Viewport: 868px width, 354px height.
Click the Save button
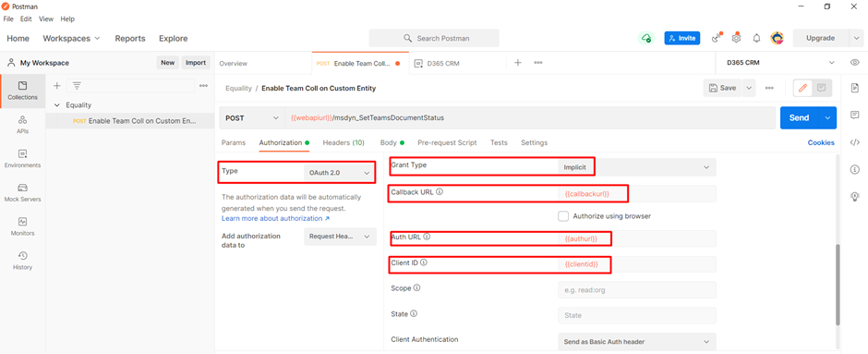723,88
